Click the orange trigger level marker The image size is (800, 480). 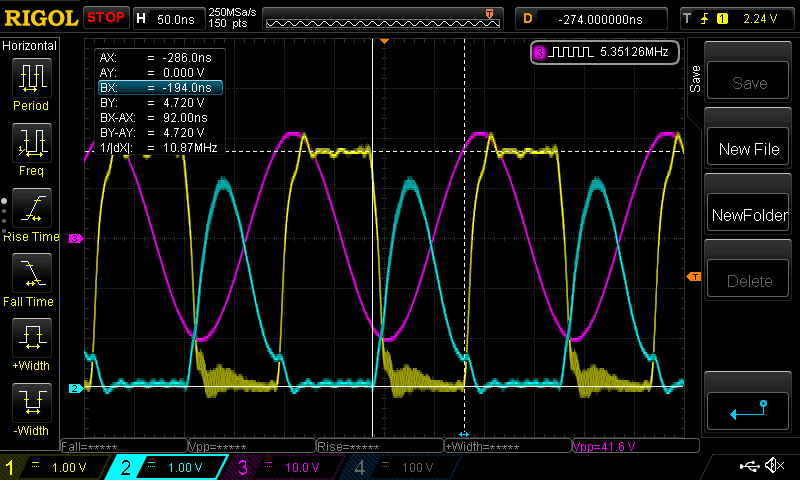coord(694,276)
